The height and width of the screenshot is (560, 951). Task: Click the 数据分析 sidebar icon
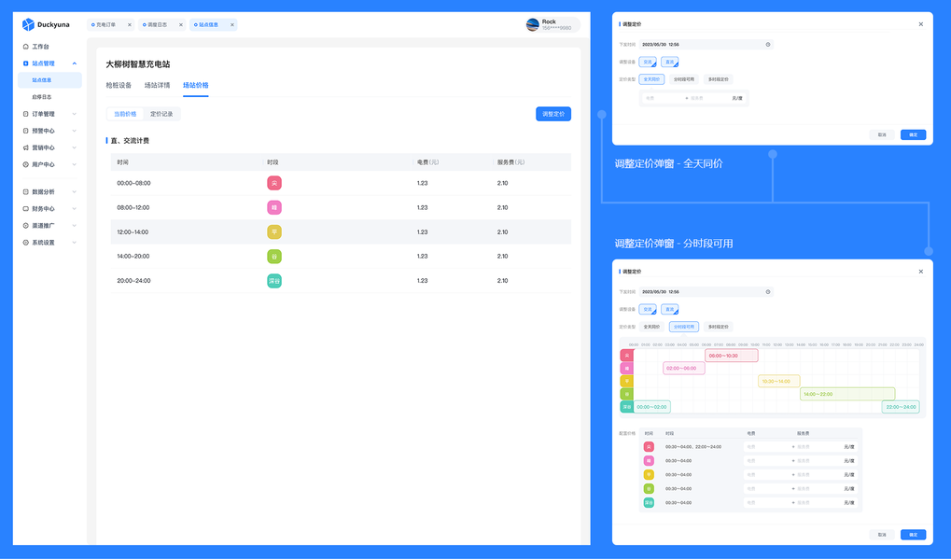25,191
